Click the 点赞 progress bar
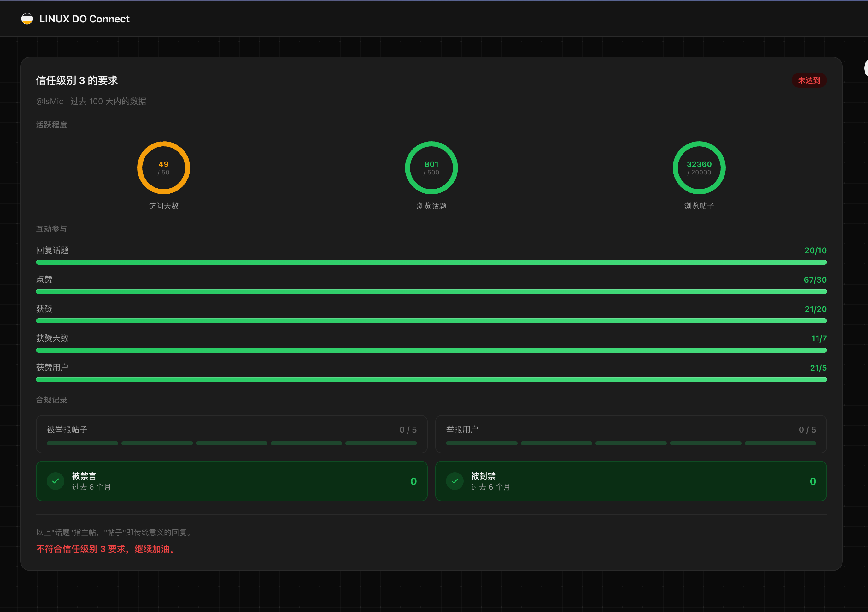Screen dimensions: 868x612 (431, 291)
